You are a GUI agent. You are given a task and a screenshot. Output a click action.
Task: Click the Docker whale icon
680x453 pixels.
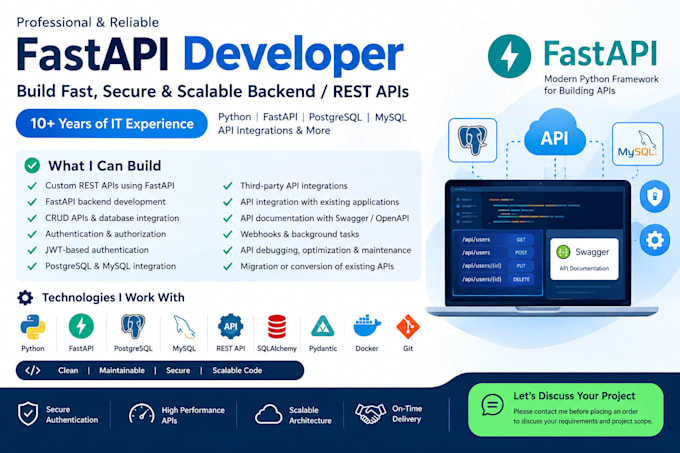367,326
